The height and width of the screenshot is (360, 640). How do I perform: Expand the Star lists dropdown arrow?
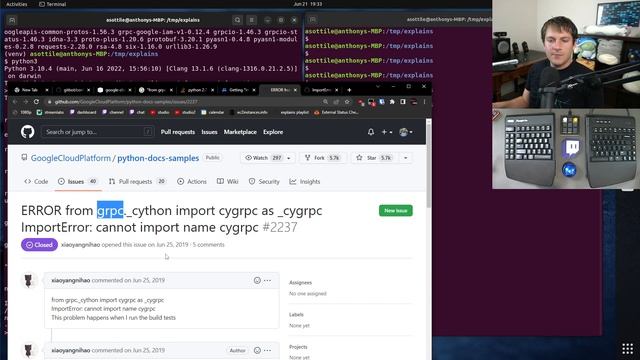click(x=405, y=158)
